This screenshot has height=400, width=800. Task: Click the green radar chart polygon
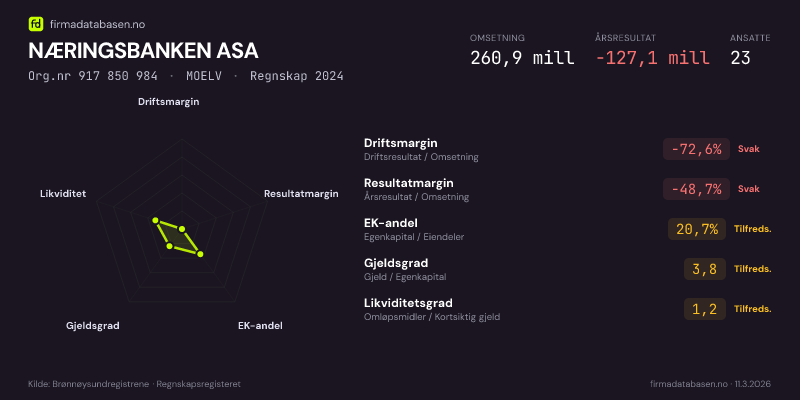pyautogui.click(x=176, y=236)
